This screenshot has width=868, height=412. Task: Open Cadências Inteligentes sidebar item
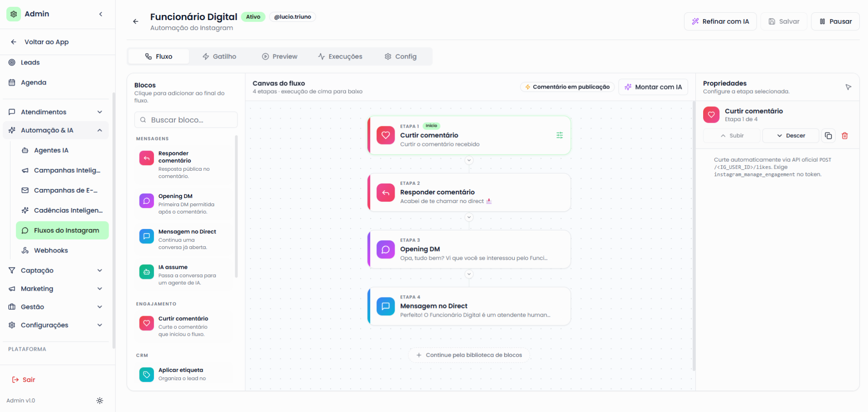[62, 210]
